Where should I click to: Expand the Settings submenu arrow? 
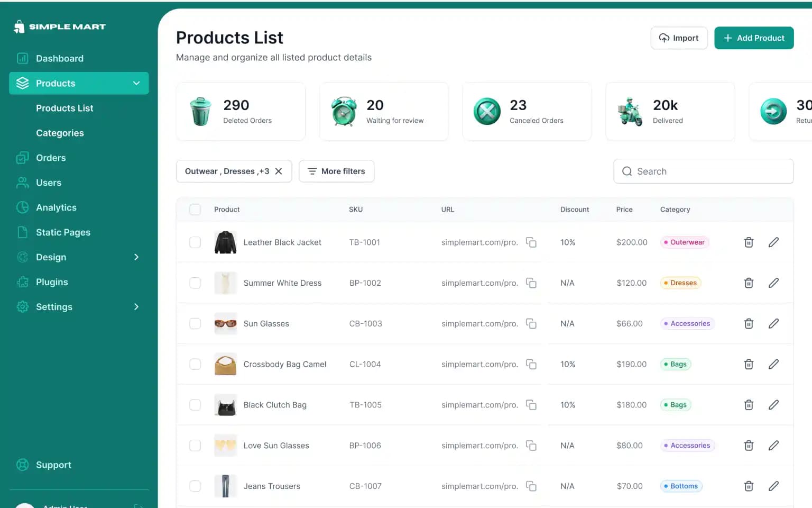(136, 307)
